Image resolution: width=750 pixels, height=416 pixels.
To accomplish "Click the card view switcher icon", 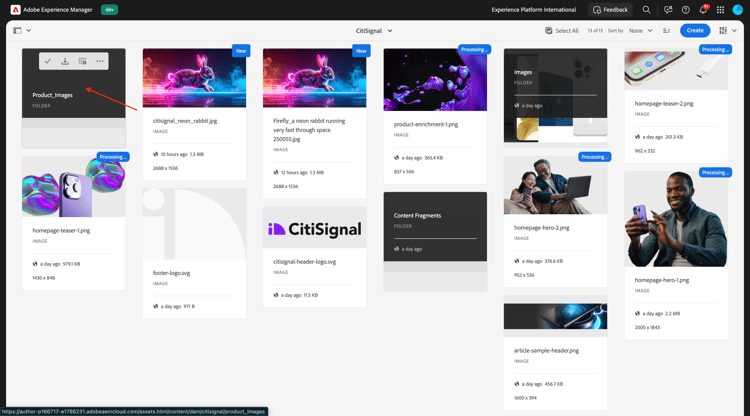I will coord(723,31).
